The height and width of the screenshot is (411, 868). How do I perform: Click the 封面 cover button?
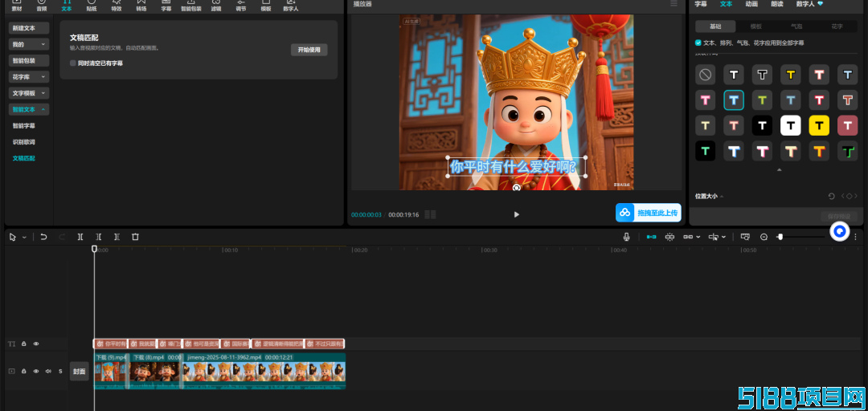point(79,372)
